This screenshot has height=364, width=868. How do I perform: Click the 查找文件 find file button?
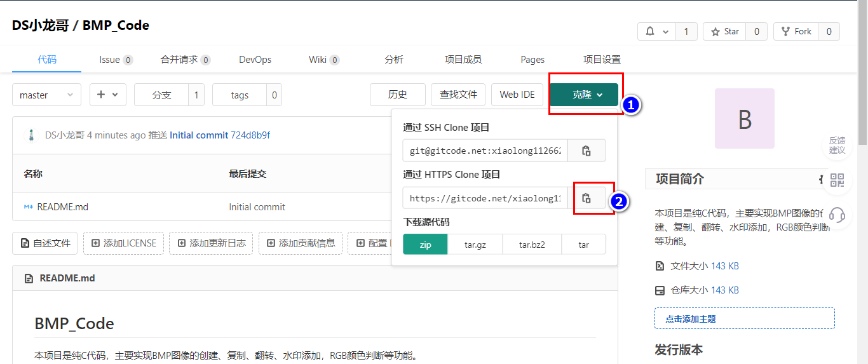458,95
